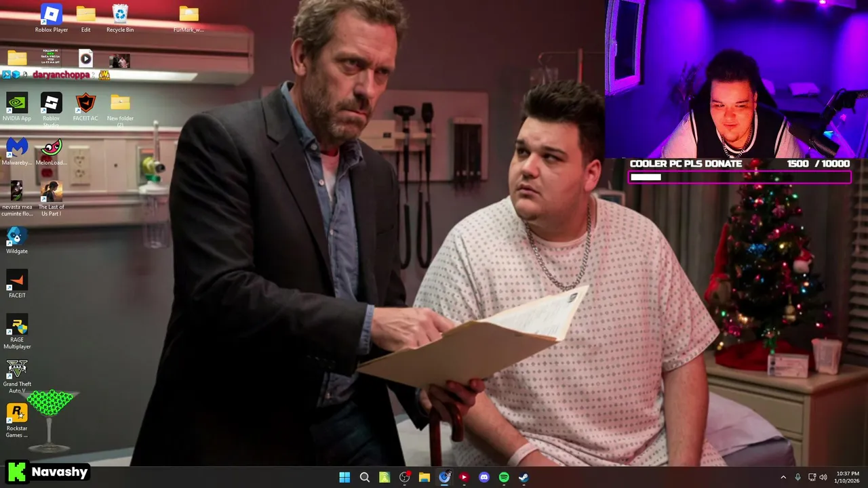This screenshot has height=488, width=868.
Task: Launch the Wildgate shortcut
Action: (x=17, y=240)
